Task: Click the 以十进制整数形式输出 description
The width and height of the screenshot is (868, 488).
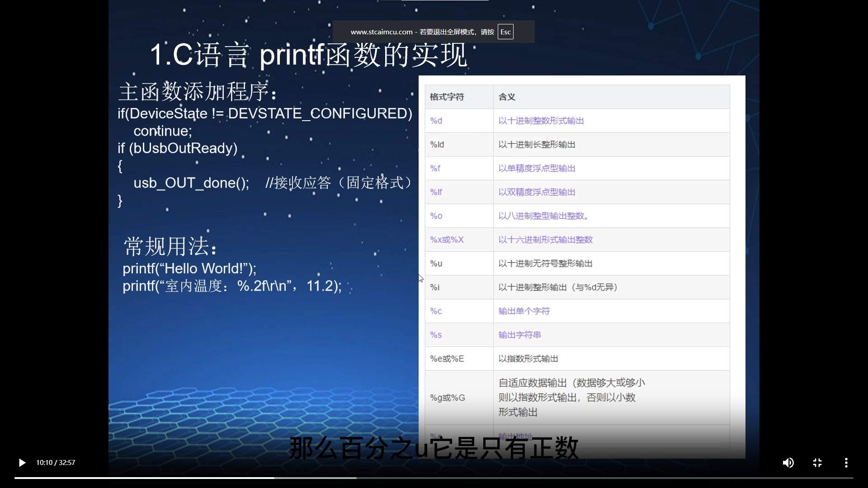Action: click(x=541, y=121)
